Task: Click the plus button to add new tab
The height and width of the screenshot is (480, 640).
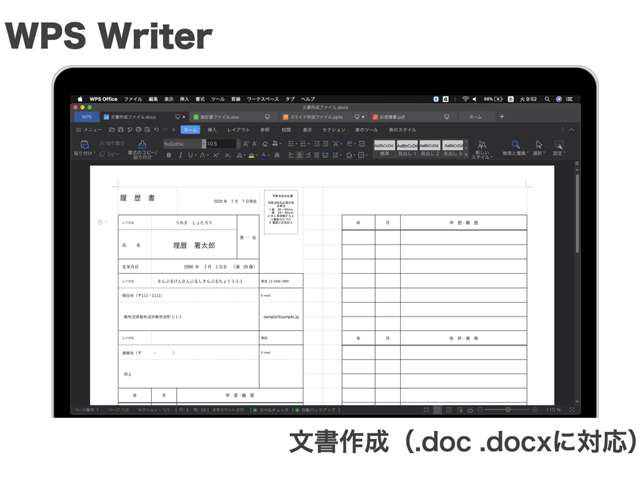Action: coord(502,116)
